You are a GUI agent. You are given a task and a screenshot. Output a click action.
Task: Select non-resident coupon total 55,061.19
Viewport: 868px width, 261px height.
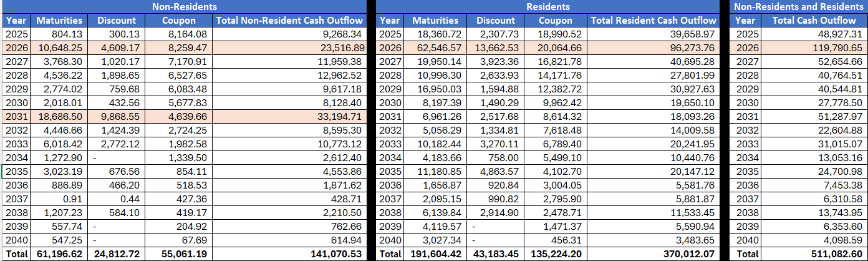[x=178, y=254]
